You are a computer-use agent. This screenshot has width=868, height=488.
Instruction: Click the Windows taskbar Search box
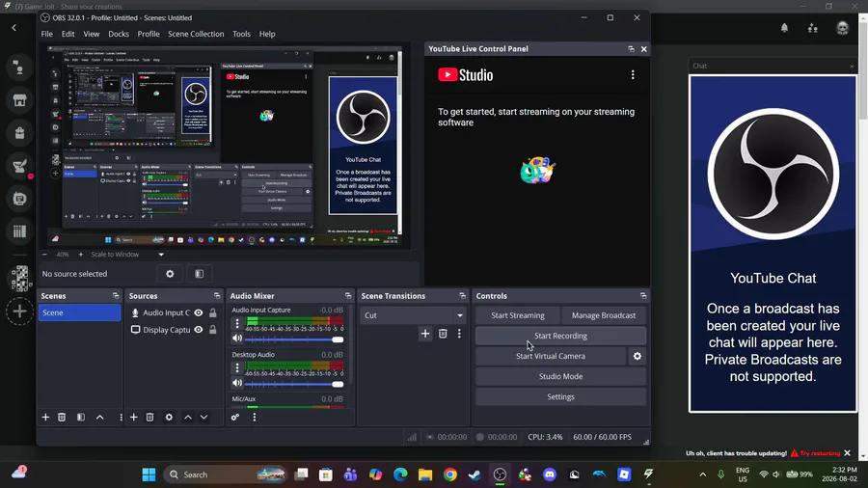[x=226, y=474]
